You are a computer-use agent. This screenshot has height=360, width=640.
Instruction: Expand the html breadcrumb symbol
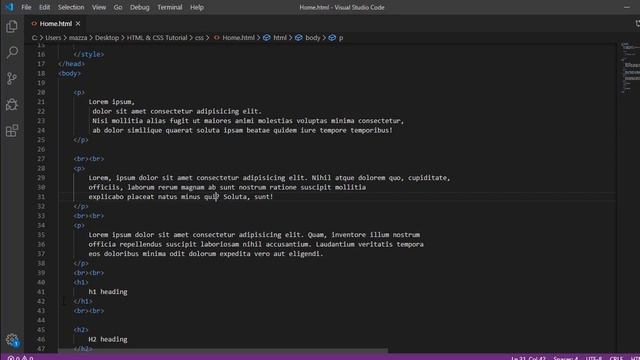click(x=280, y=38)
